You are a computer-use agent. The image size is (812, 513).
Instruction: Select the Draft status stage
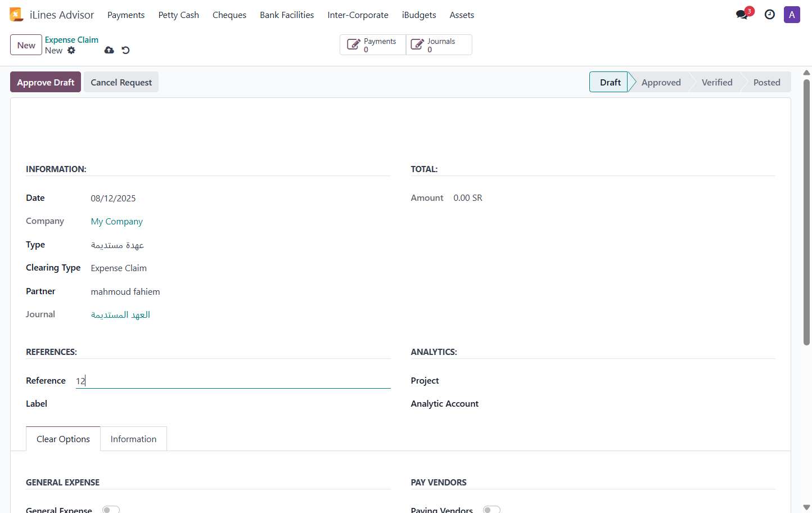point(609,82)
